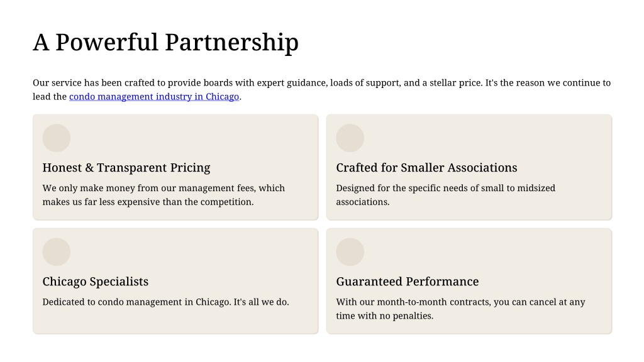
Task: Click the Dedicated to condo management description
Action: pyautogui.click(x=165, y=302)
